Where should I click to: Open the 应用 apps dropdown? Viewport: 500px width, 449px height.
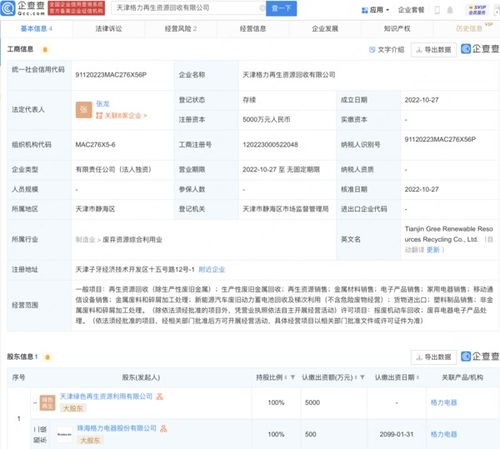(x=375, y=10)
